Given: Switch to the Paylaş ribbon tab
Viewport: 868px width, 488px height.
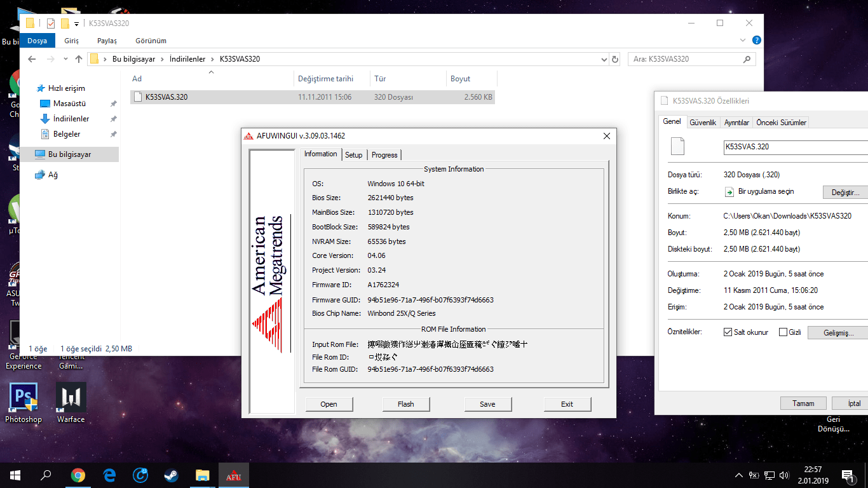Looking at the screenshot, I should [x=107, y=41].
